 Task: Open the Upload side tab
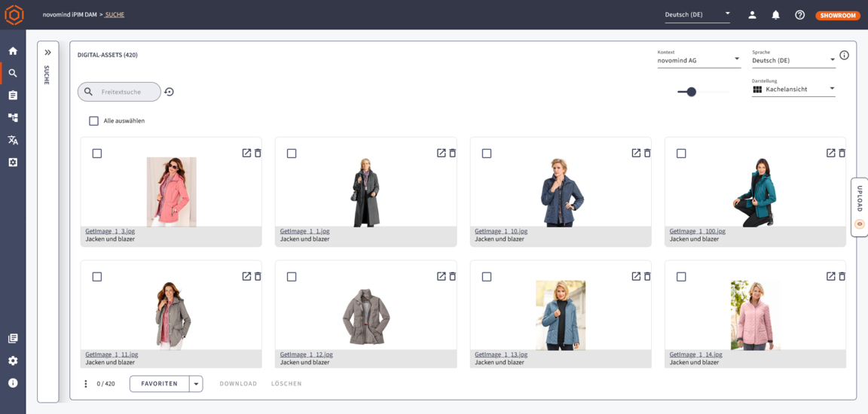coord(859,207)
